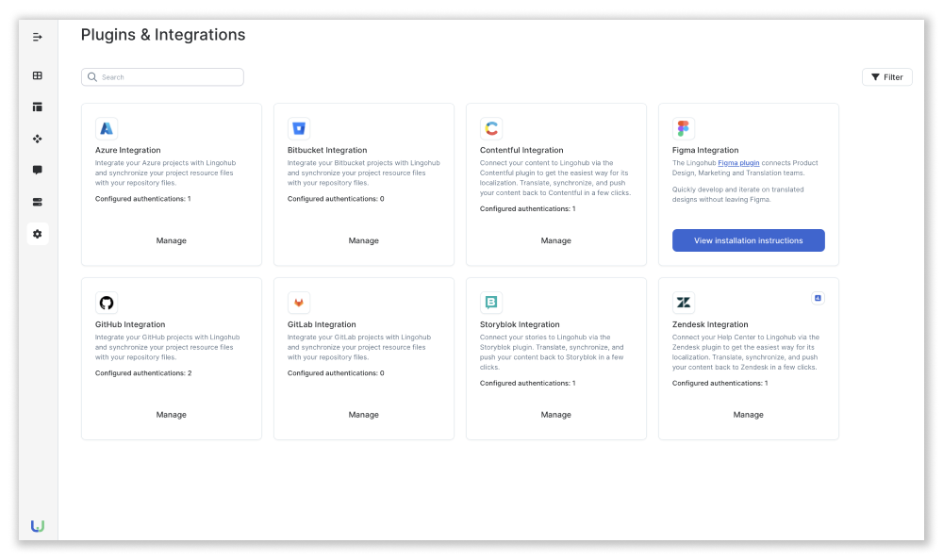Click the Storyblok logo icon
The height and width of the screenshot is (560, 943).
point(491,303)
